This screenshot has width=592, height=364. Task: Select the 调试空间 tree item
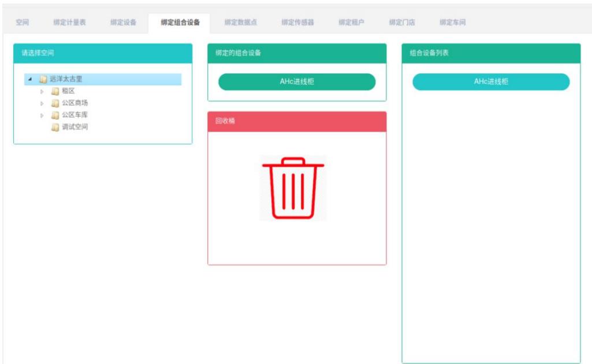point(75,127)
